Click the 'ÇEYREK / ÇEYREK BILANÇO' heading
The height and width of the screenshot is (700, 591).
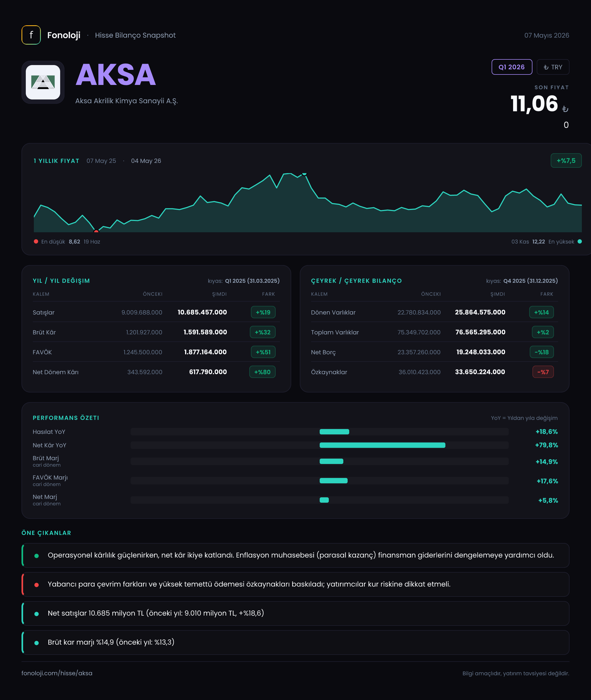[356, 281]
